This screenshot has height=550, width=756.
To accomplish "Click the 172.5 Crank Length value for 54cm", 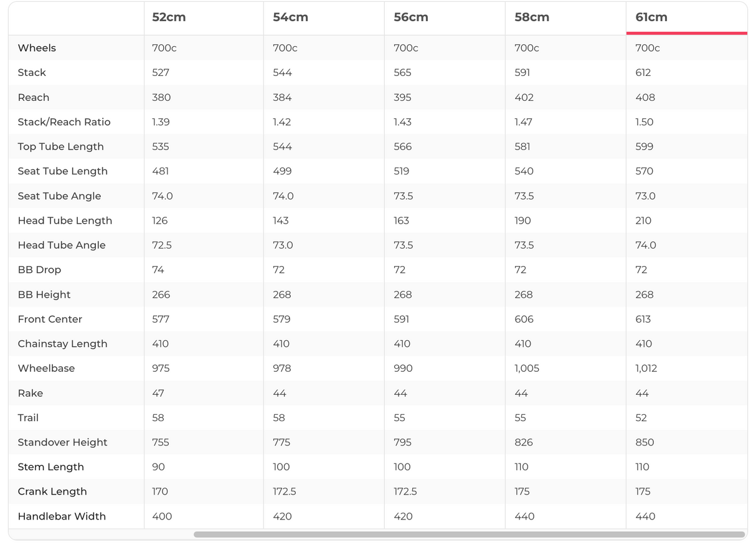I will pos(284,491).
